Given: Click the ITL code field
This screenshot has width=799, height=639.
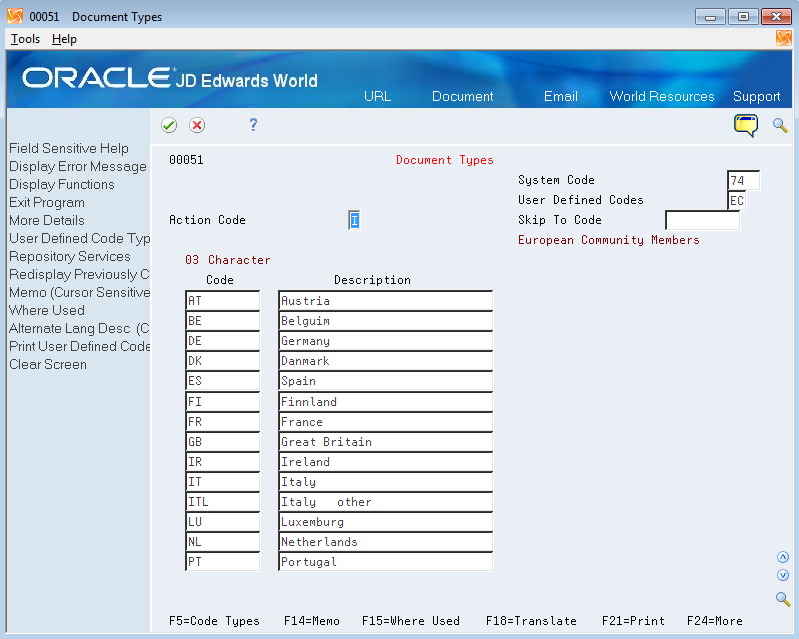Looking at the screenshot, I should pos(223,501).
